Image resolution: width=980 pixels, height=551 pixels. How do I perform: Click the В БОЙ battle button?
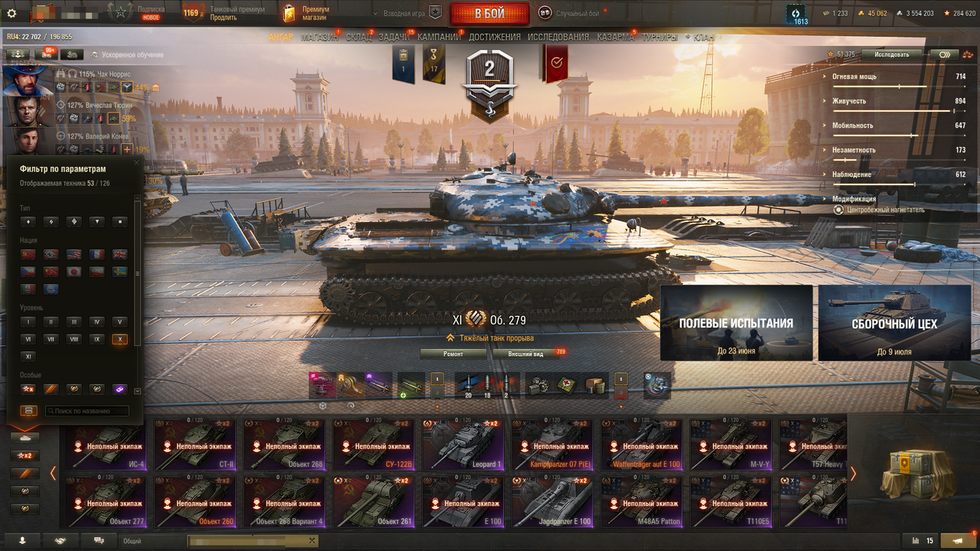(x=489, y=14)
